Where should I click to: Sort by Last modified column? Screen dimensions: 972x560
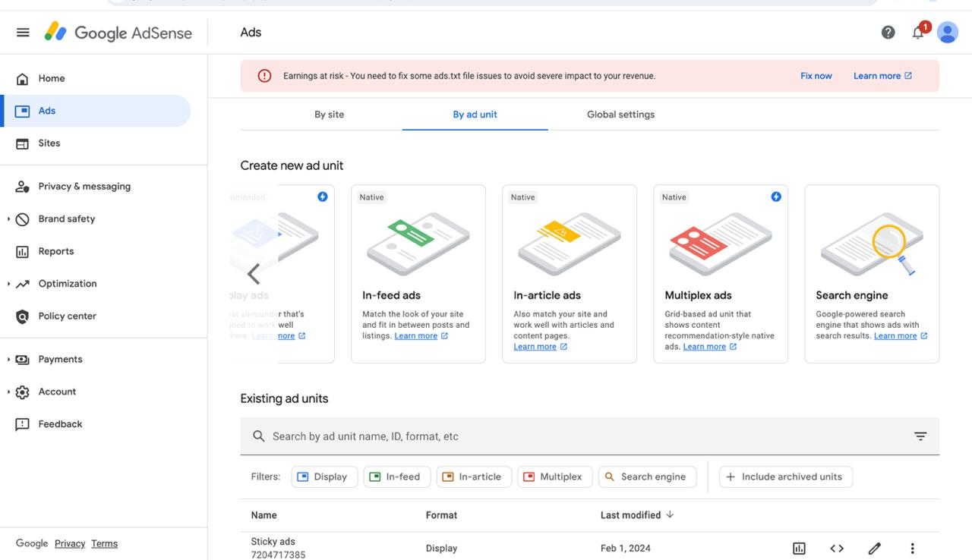637,515
